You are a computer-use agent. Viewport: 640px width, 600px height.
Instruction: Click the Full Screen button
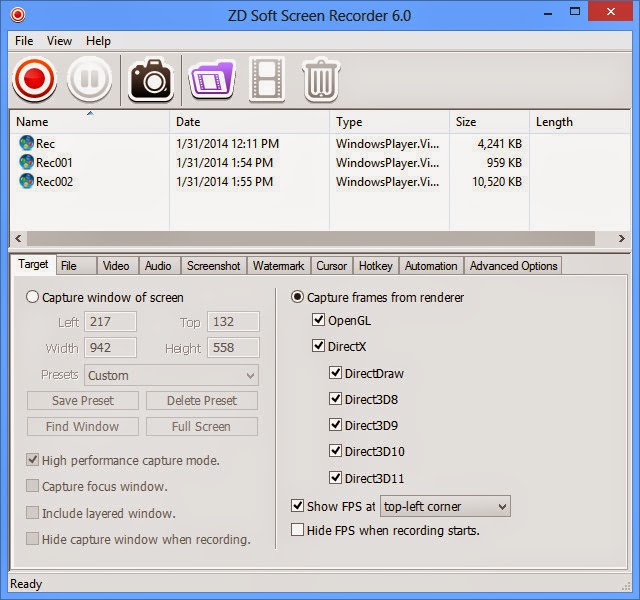(202, 427)
